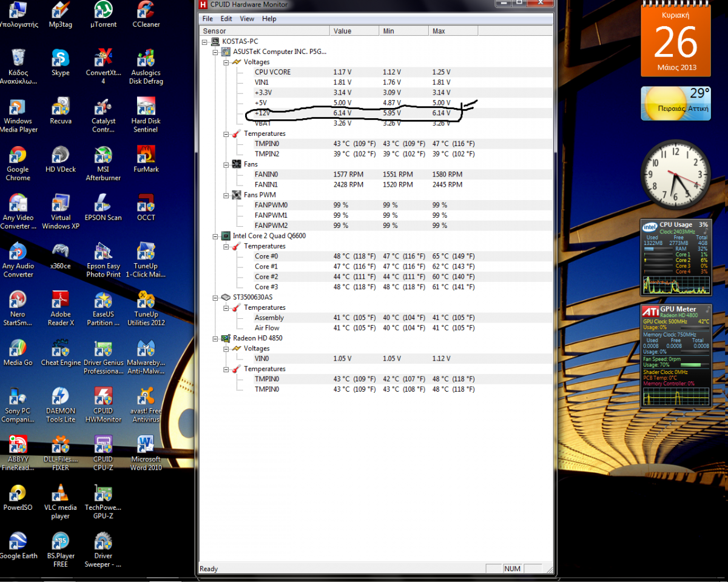728x582 pixels.
Task: Open the OCCT desktop icon
Action: (x=146, y=207)
